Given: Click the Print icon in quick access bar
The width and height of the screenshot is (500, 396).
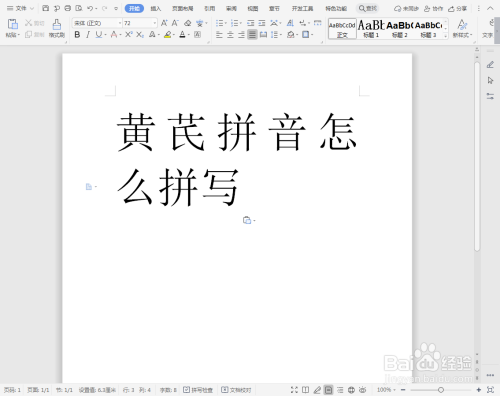Looking at the screenshot, I should coord(68,8).
